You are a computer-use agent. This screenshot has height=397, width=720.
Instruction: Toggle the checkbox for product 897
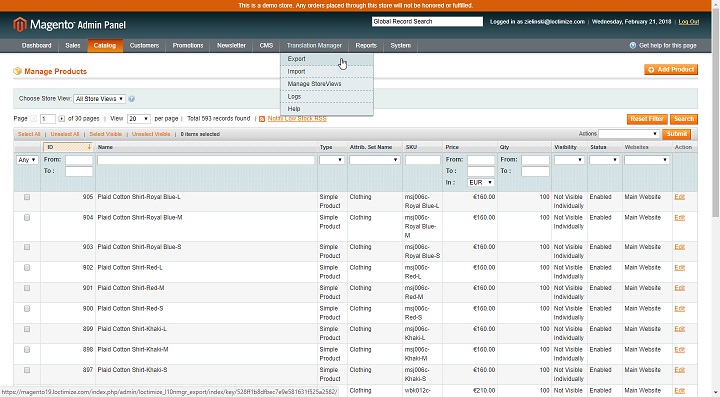point(27,370)
